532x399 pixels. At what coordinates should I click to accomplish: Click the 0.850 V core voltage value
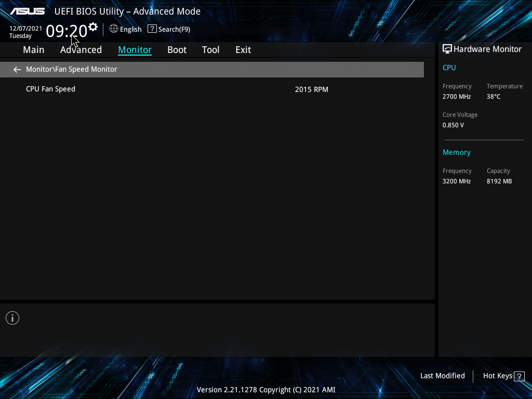(x=453, y=125)
